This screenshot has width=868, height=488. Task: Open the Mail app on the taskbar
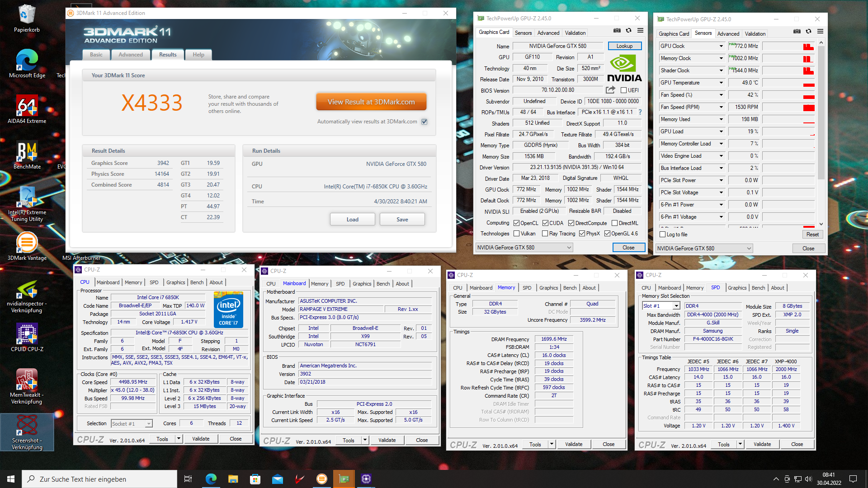click(x=277, y=479)
